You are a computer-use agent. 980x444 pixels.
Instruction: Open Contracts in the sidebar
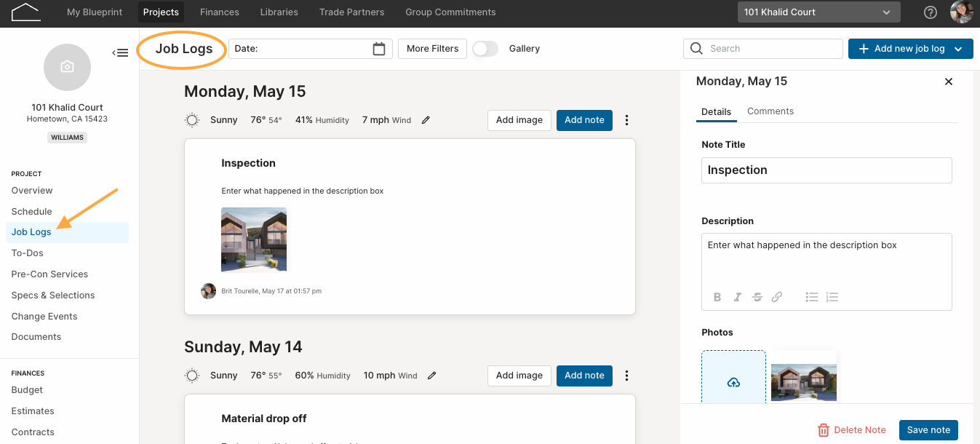point(33,432)
